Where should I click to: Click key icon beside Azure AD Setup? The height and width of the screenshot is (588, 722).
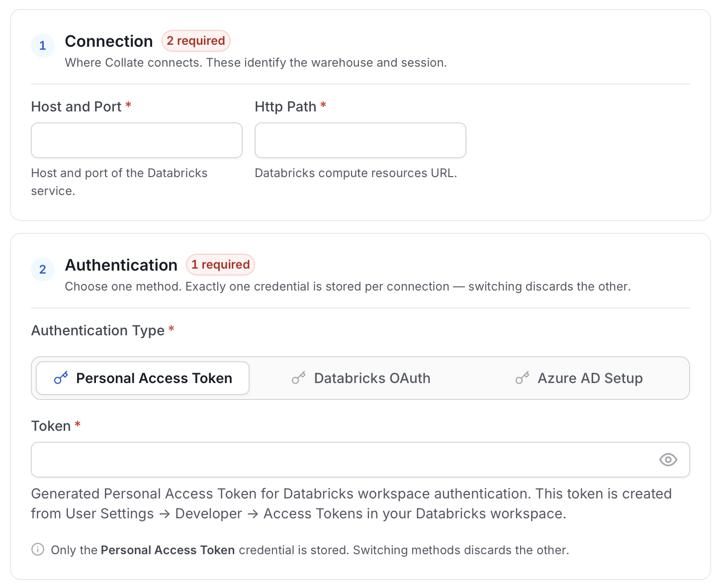(x=522, y=378)
